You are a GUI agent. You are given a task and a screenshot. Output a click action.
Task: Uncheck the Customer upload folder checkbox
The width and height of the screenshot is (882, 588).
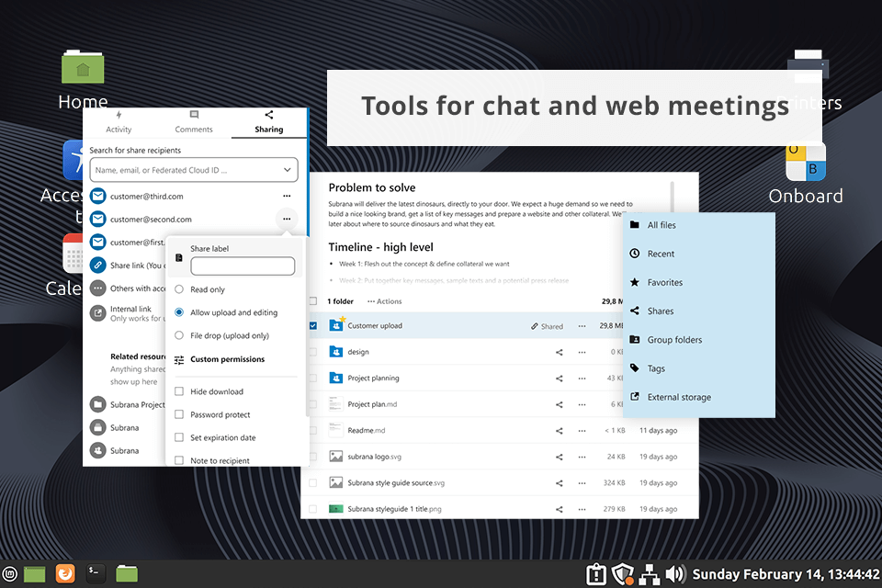coord(313,326)
